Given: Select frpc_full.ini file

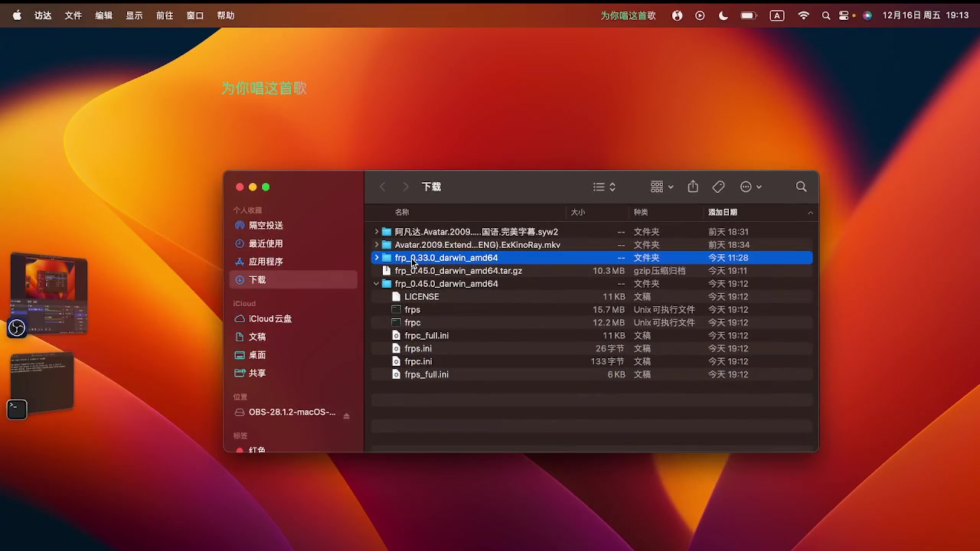Looking at the screenshot, I should (592, 336).
